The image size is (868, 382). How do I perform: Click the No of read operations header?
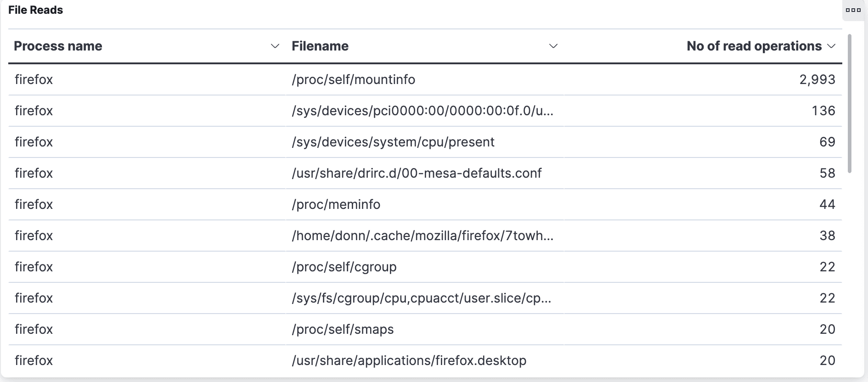754,46
